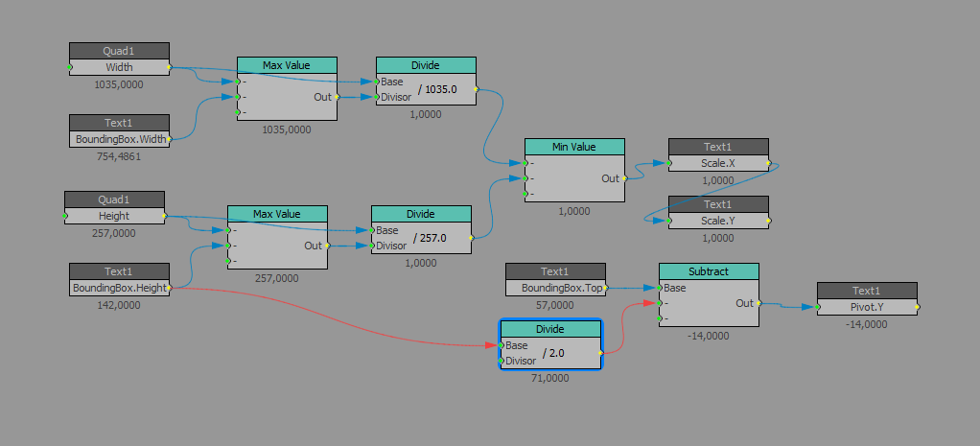Click the yellow output port of Quad1 Width
Viewport: 980px width, 446px height.
pyautogui.click(x=170, y=67)
